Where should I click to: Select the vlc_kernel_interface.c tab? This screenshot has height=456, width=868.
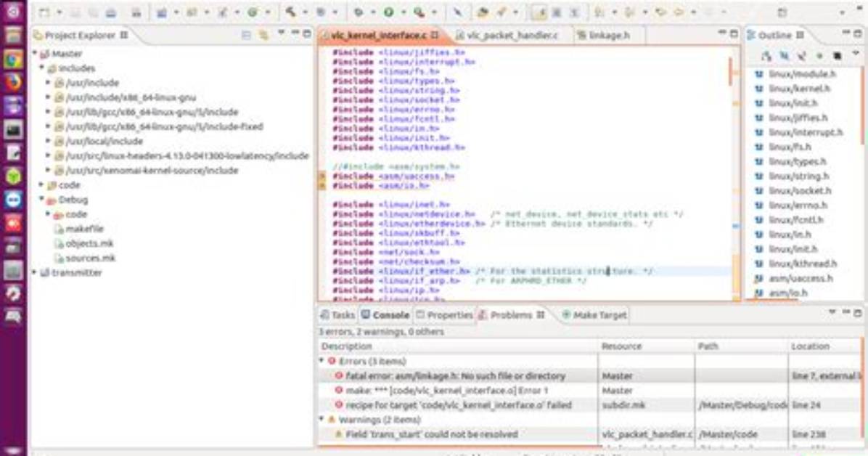click(379, 35)
